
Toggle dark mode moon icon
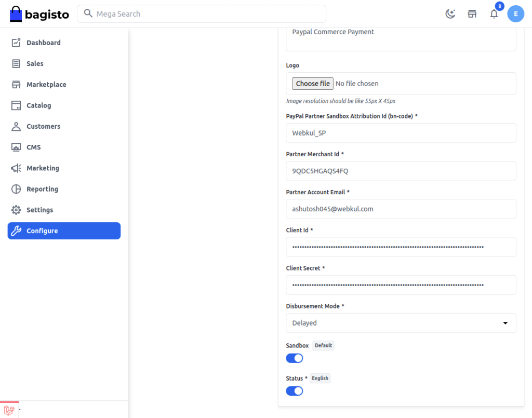[x=450, y=14]
